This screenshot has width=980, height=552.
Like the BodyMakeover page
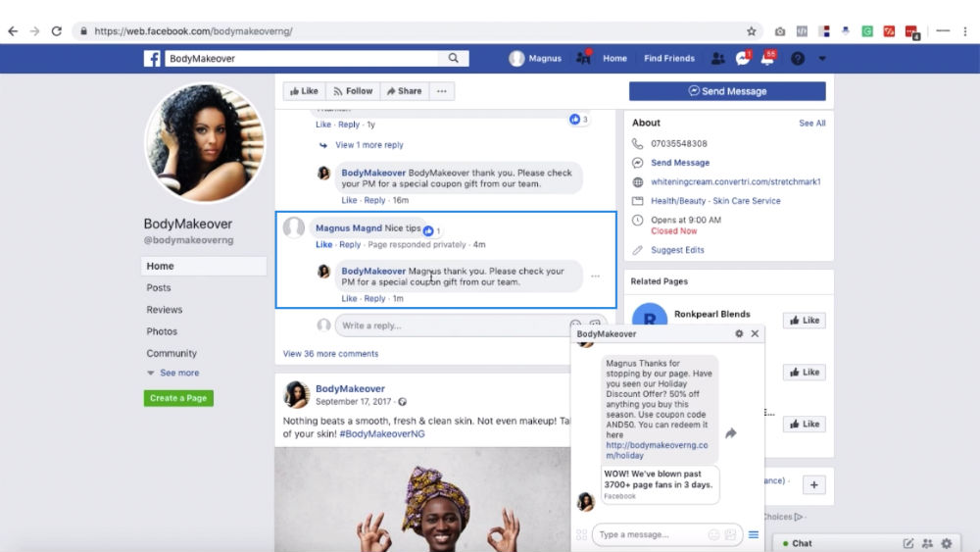tap(304, 91)
